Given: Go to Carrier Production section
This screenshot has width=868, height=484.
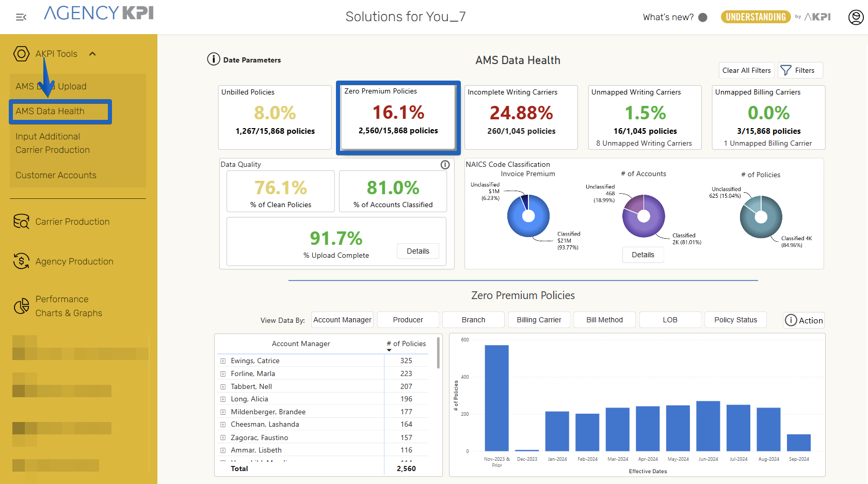Looking at the screenshot, I should (x=72, y=222).
